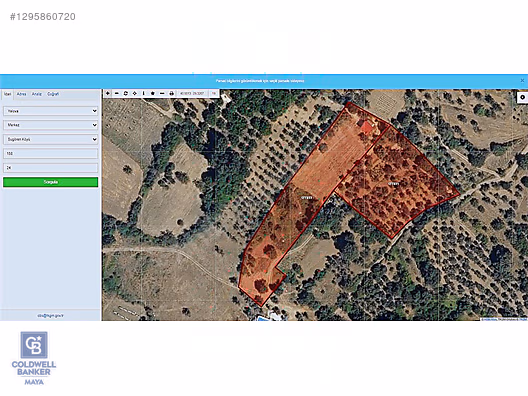Click the zoom level value in toolbar
The width and height of the screenshot is (528, 396).
click(213, 93)
